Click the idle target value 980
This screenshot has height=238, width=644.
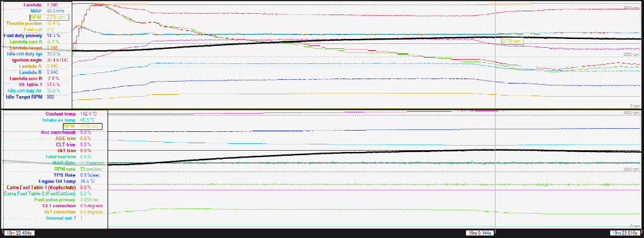51,97
